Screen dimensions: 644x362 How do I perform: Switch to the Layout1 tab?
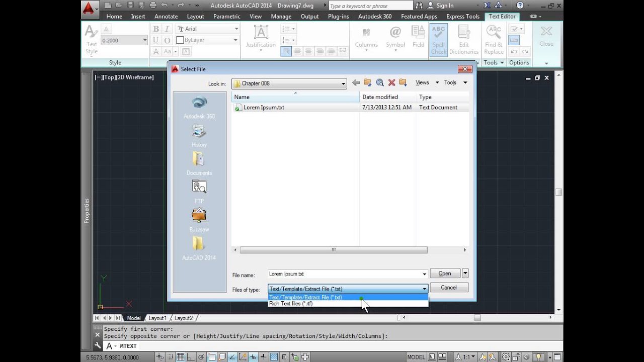coord(157,318)
